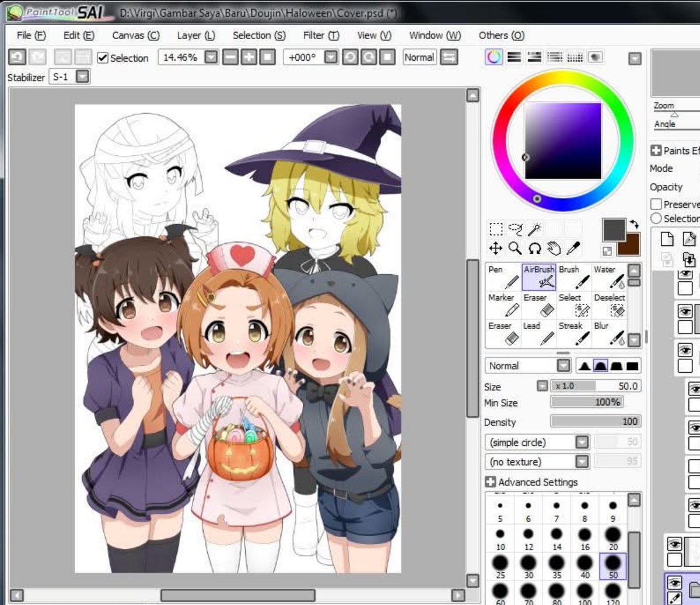Image resolution: width=700 pixels, height=605 pixels.
Task: Click the brush Size slider
Action: click(x=596, y=386)
